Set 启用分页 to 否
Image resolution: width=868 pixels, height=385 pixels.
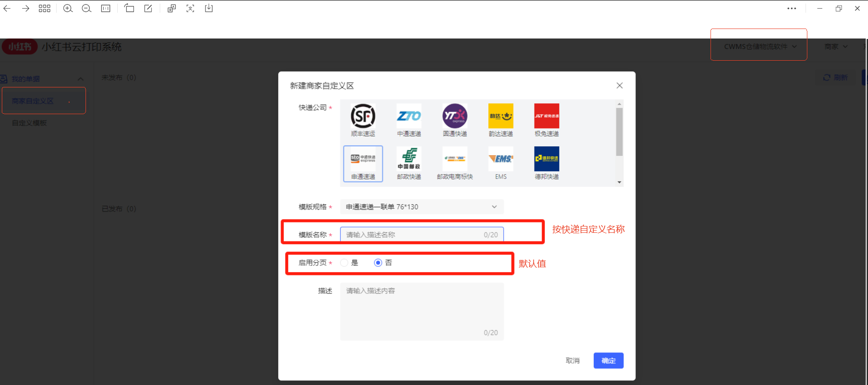pos(378,263)
